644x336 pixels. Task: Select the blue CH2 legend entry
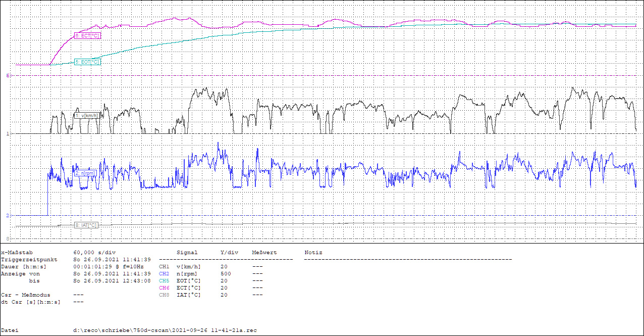pyautogui.click(x=164, y=273)
